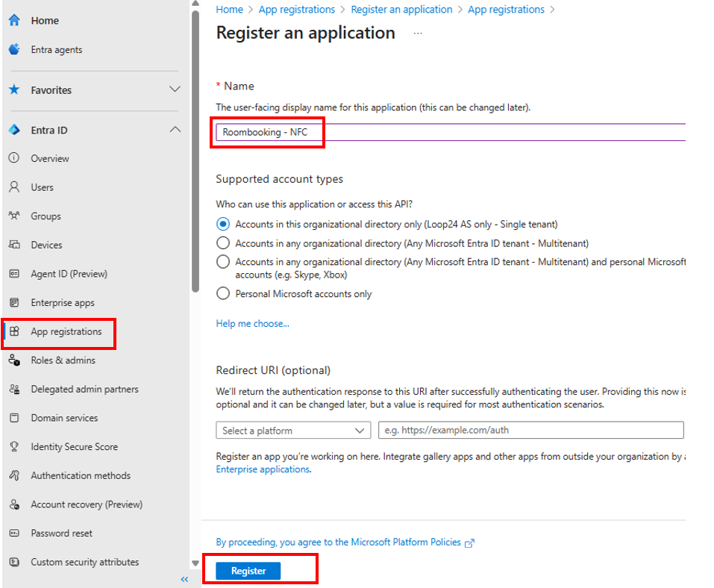714x588 pixels.
Task: Click the redirect URI text field
Action: (530, 431)
